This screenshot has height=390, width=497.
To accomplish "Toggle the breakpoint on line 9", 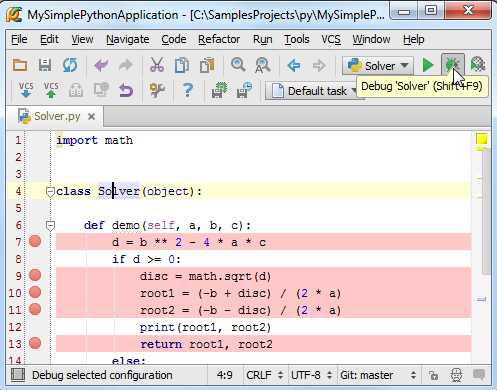I will pyautogui.click(x=35, y=275).
